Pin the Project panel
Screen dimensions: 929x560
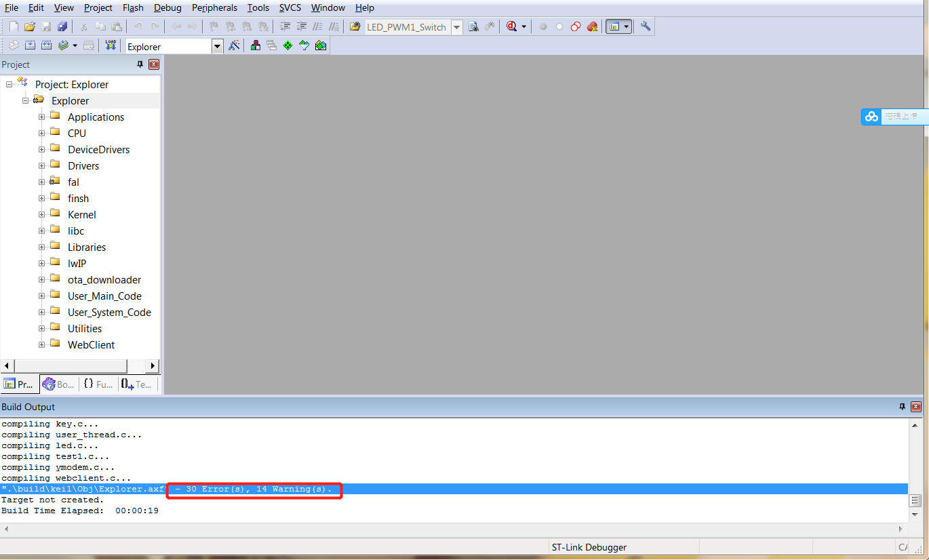click(x=140, y=64)
